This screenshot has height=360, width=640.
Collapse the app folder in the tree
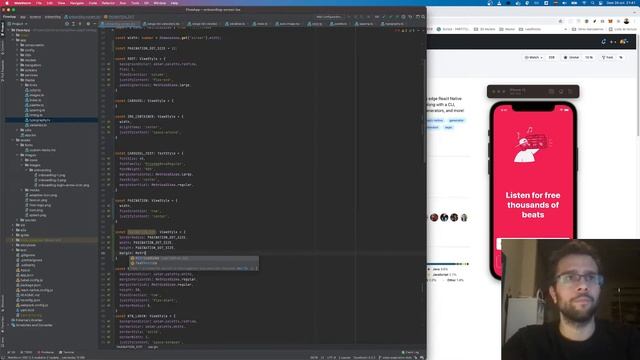pyautogui.click(x=13, y=40)
